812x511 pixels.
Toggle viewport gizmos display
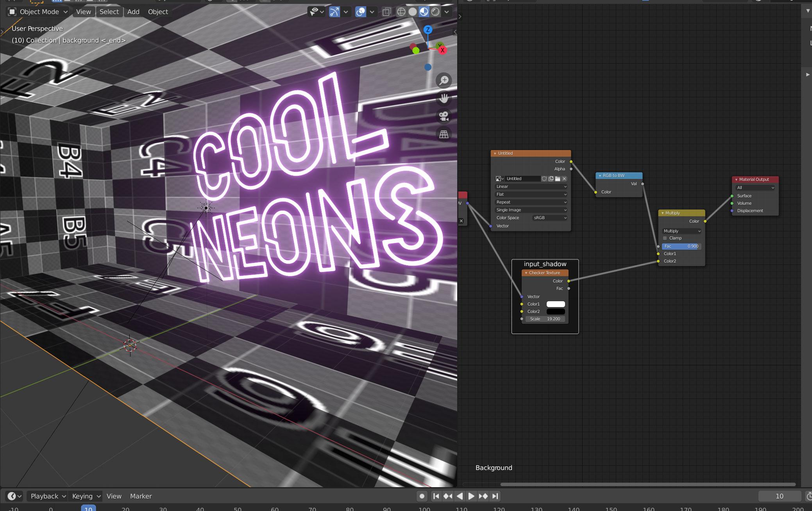click(334, 12)
